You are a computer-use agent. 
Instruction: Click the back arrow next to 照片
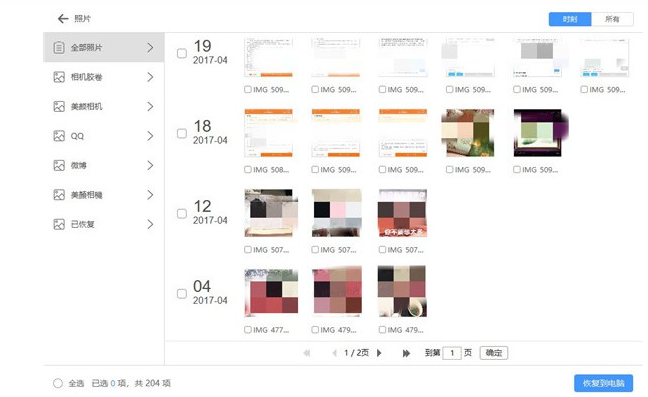pos(63,19)
